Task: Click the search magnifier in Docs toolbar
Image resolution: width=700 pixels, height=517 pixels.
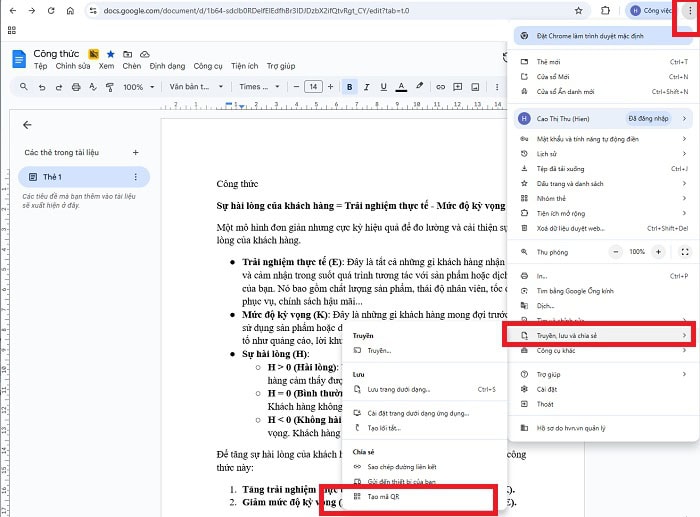Action: (x=24, y=87)
